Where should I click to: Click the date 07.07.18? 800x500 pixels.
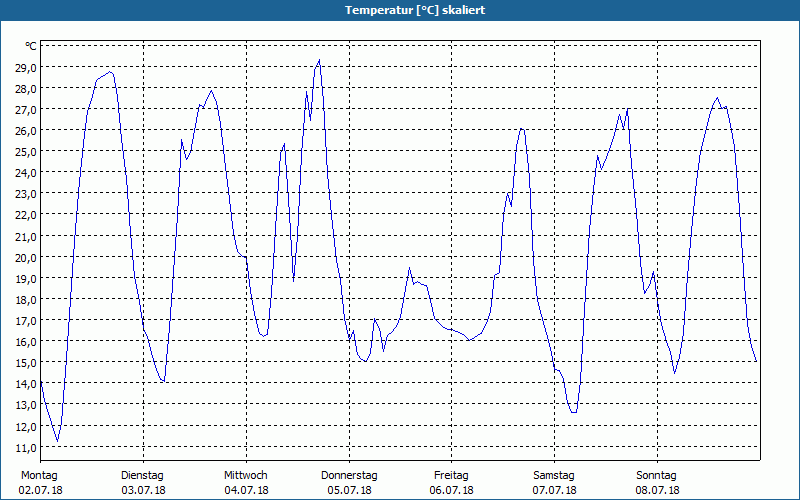coord(555,490)
